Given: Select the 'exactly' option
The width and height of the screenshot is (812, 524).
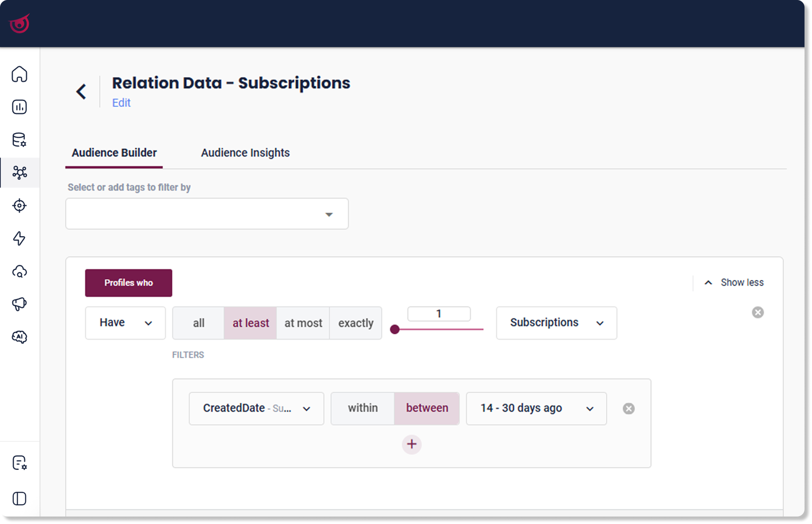Looking at the screenshot, I should pyautogui.click(x=356, y=323).
